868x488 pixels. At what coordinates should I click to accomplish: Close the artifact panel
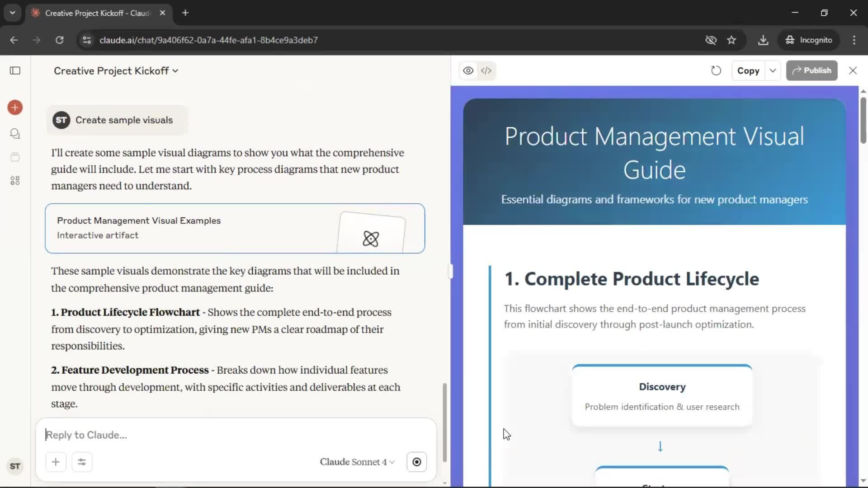tap(853, 70)
